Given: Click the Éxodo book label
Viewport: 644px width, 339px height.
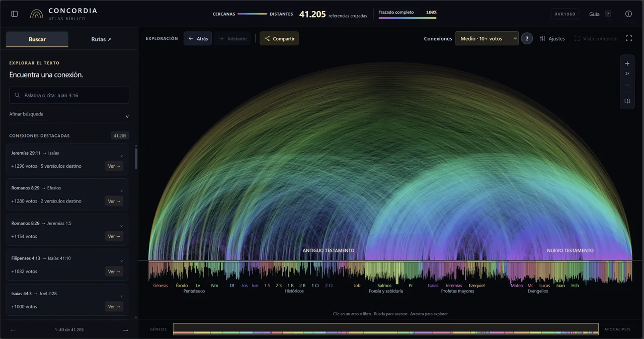Looking at the screenshot, I should point(182,286).
